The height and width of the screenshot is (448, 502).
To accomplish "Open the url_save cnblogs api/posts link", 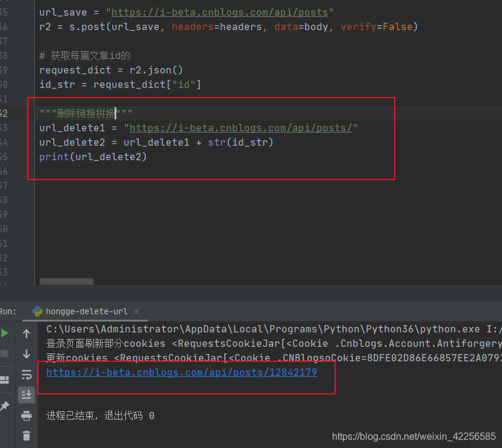I will (219, 13).
